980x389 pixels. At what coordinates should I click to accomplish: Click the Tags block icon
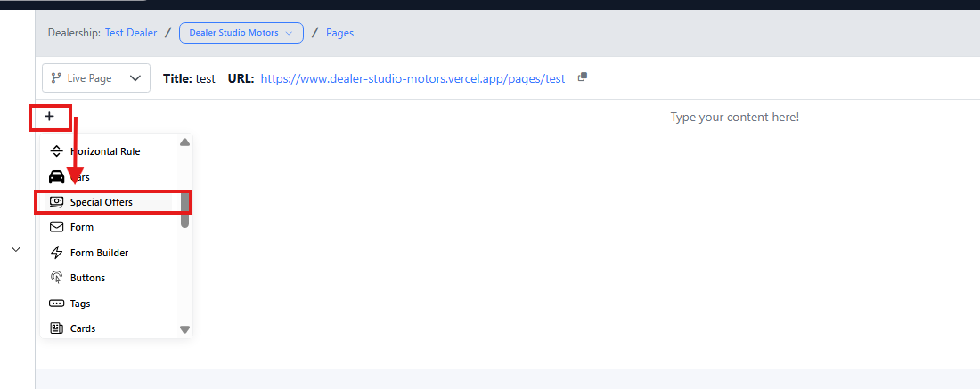pos(57,304)
